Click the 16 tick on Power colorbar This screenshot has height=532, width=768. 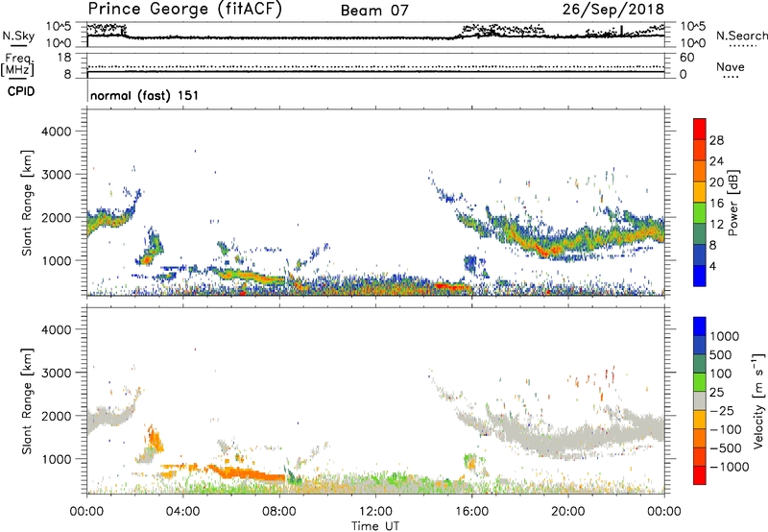click(x=716, y=204)
